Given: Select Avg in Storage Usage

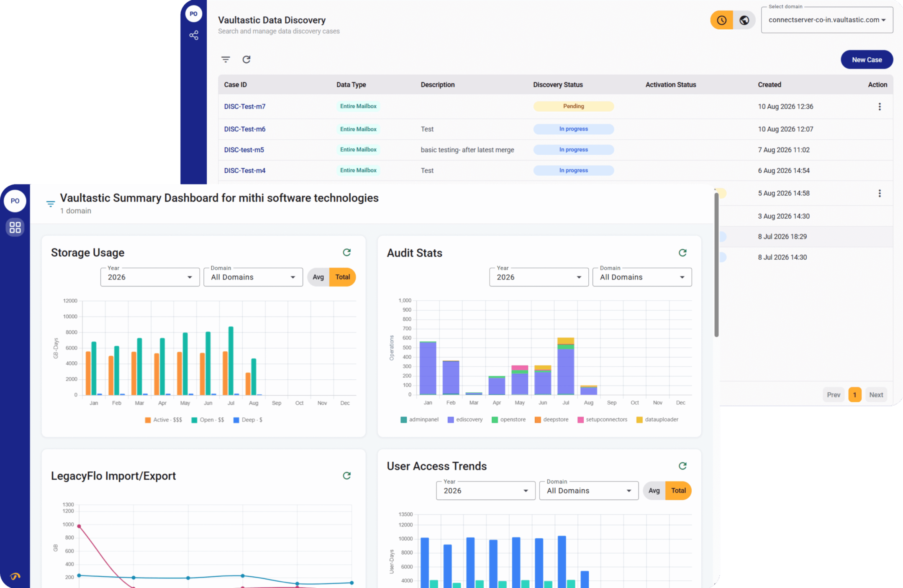Looking at the screenshot, I should (318, 277).
